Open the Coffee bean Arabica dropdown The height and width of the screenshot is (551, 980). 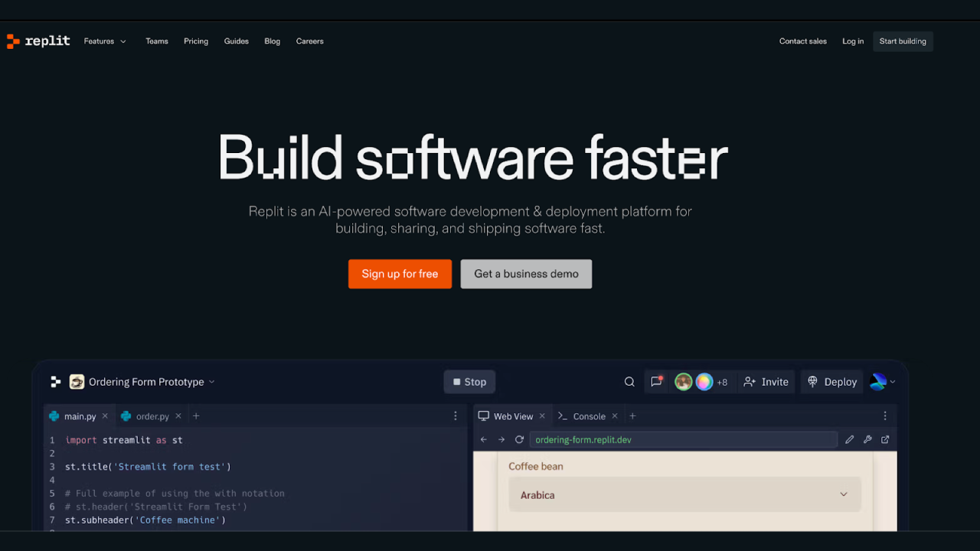(685, 495)
